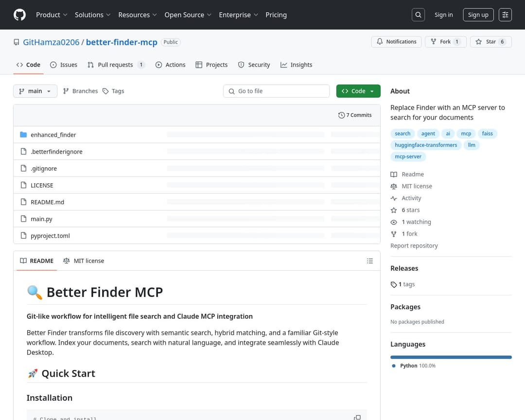The height and width of the screenshot is (420, 525).
Task: Click the mcp topic tag
Action: pyautogui.click(x=466, y=134)
